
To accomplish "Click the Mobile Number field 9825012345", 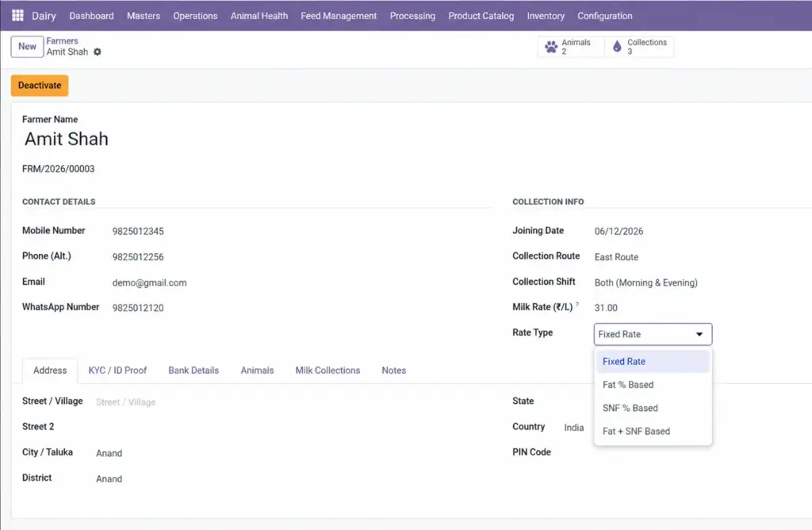I will 138,232.
